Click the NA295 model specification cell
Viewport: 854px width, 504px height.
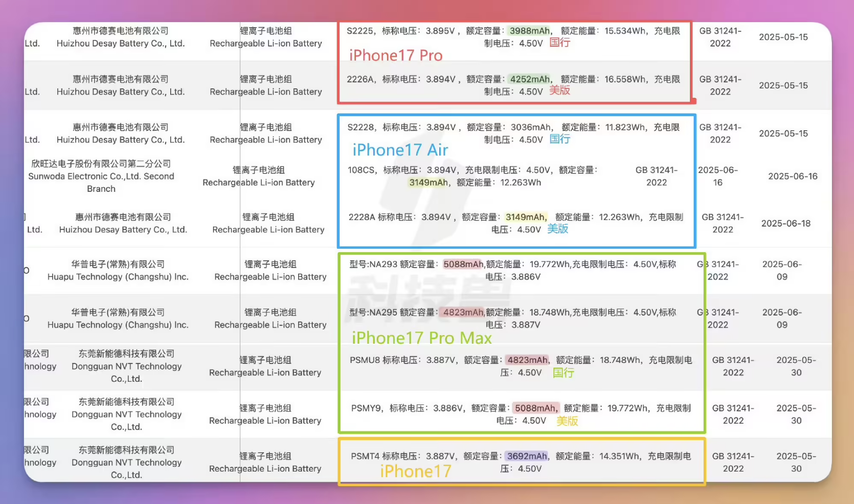click(513, 318)
